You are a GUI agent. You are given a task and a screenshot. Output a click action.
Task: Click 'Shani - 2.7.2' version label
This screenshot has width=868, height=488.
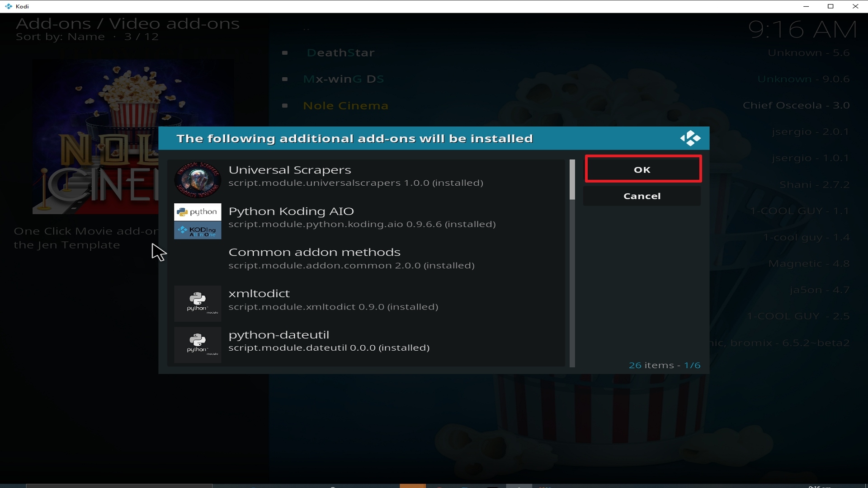tap(815, 184)
